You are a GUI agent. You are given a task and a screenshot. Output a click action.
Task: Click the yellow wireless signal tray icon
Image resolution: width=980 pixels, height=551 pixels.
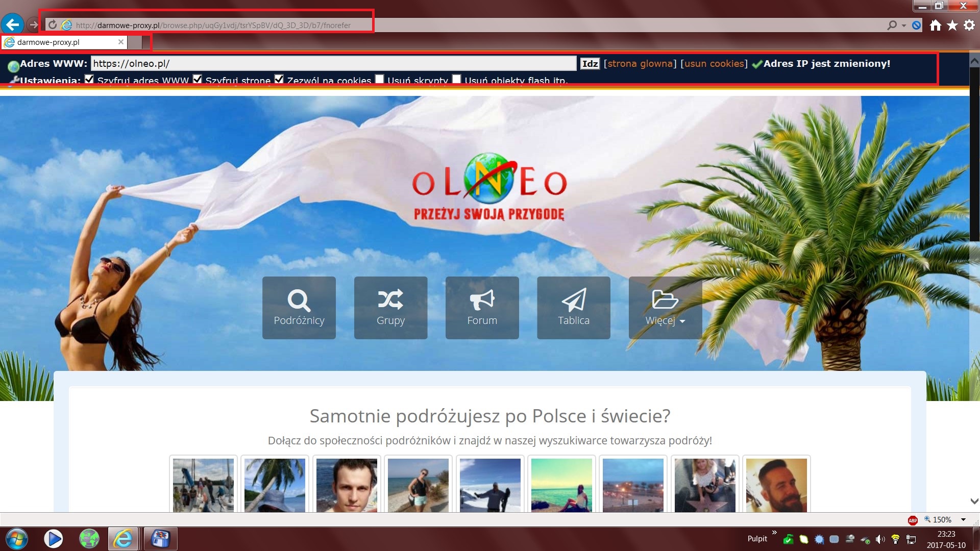tap(895, 539)
